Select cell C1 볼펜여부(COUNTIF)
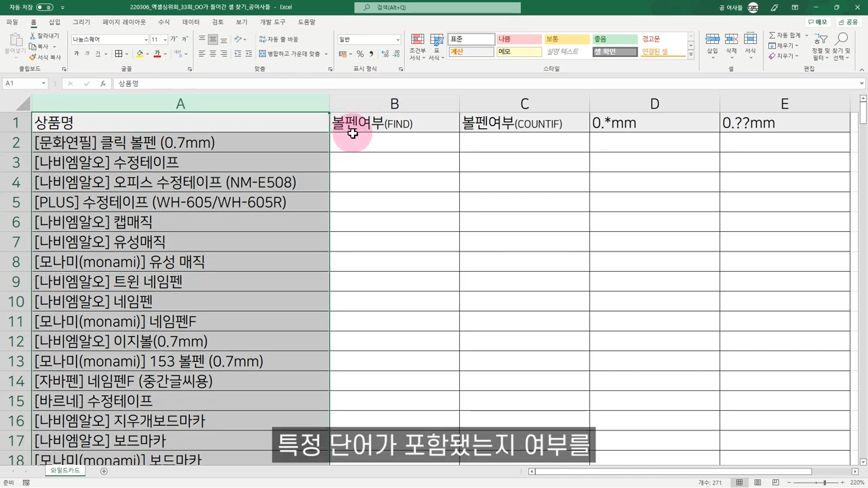 (524, 123)
